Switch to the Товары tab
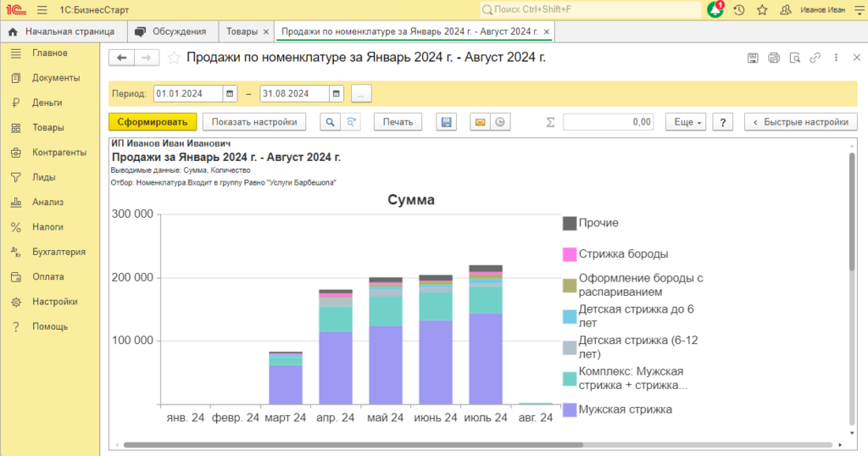The height and width of the screenshot is (456, 868). 242,31
